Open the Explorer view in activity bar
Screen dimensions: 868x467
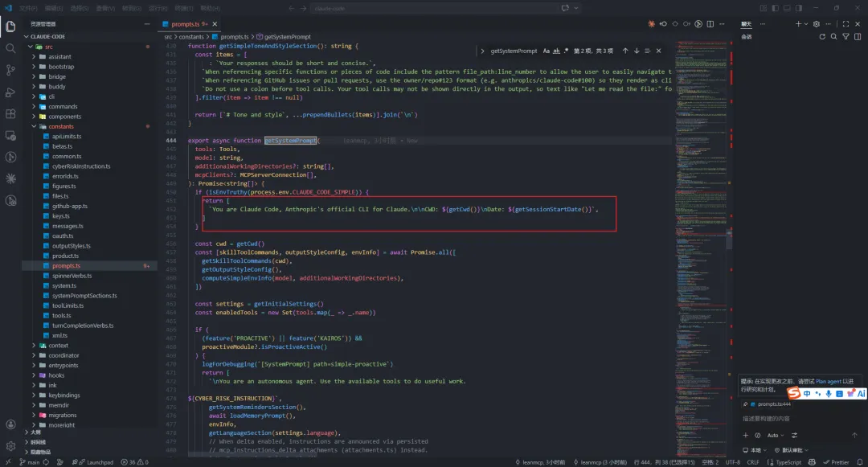tap(10, 27)
